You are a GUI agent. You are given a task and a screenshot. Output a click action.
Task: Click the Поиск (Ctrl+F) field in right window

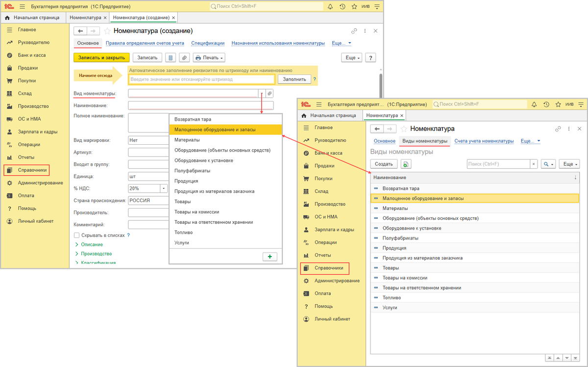(x=499, y=164)
